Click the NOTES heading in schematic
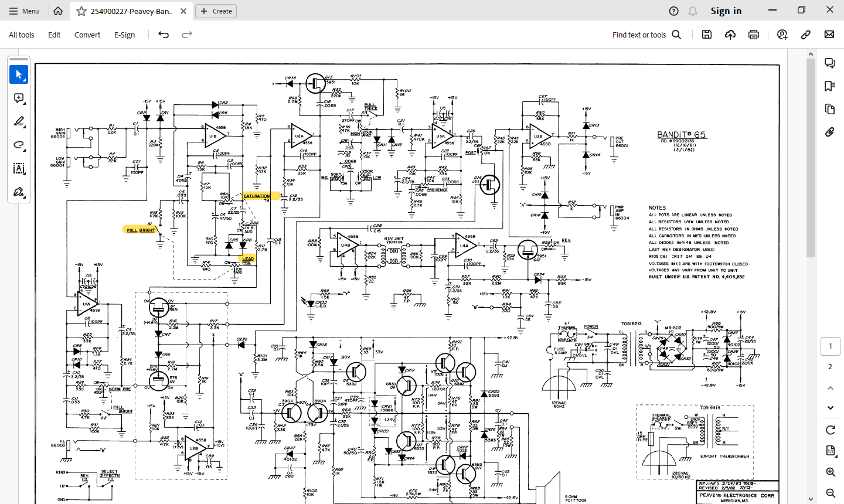The image size is (844, 504). tap(657, 207)
